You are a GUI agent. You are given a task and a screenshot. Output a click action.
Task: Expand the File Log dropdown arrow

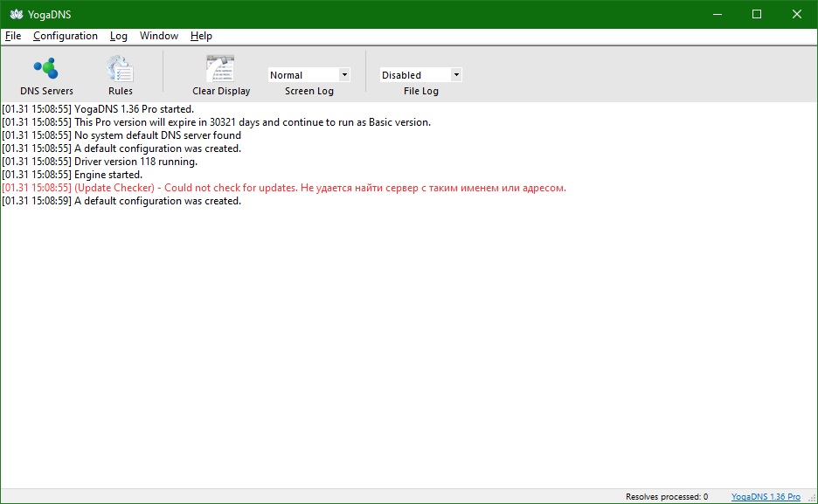click(456, 74)
